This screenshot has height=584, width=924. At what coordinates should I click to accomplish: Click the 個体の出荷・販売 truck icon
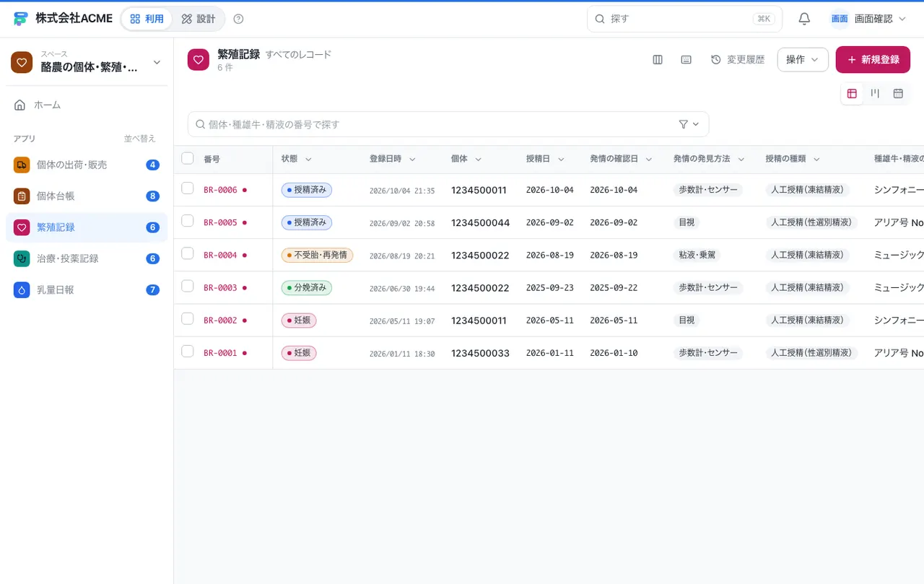(x=22, y=165)
